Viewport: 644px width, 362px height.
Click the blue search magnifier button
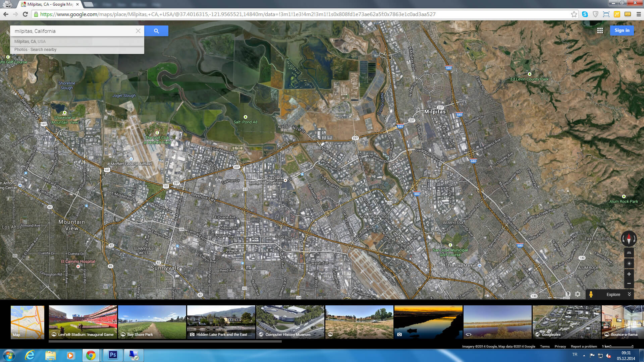(156, 31)
